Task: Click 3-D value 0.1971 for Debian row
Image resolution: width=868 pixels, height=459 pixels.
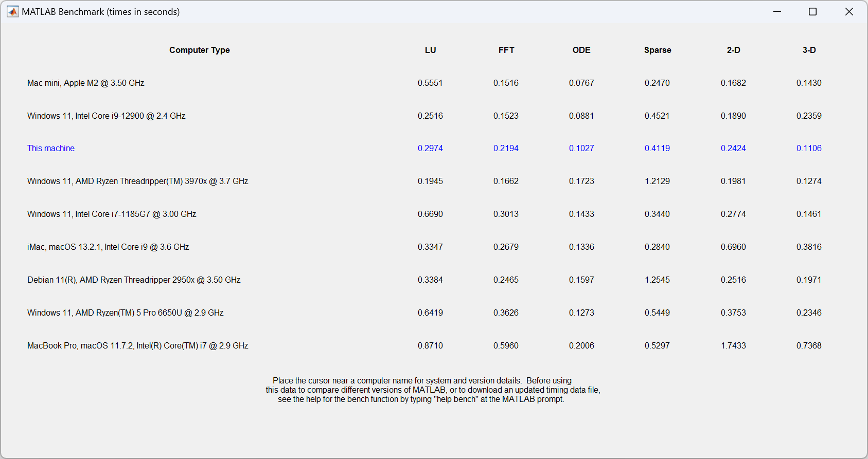Action: tap(809, 280)
